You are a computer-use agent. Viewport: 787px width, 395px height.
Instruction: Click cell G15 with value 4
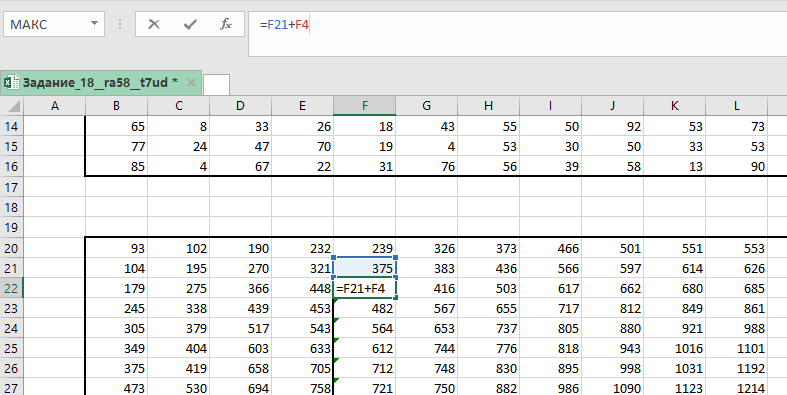click(427, 146)
